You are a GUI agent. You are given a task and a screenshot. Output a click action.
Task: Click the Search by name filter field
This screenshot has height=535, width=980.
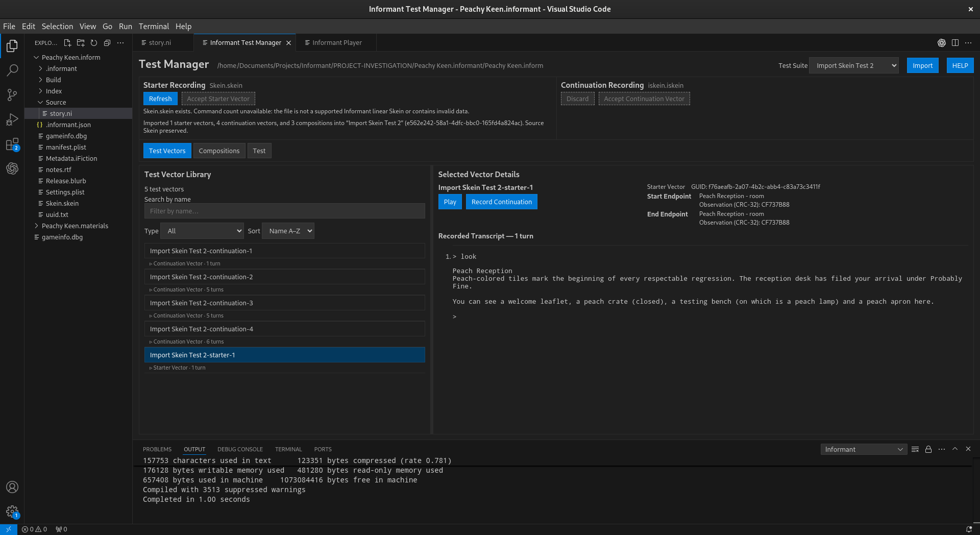[284, 211]
